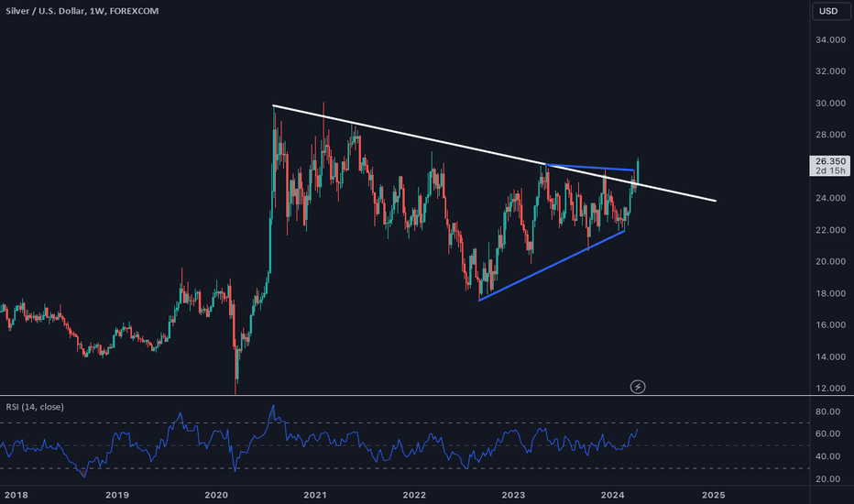This screenshot has width=854, height=504.
Task: Click the 28.000 price axis label
Action: [x=830, y=135]
